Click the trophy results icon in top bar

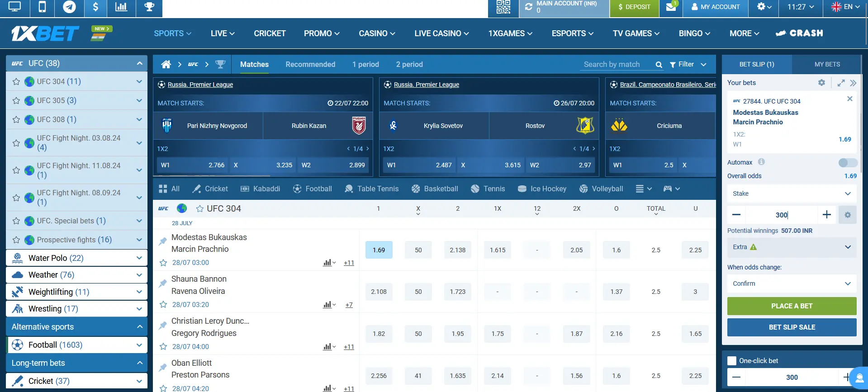click(x=149, y=7)
